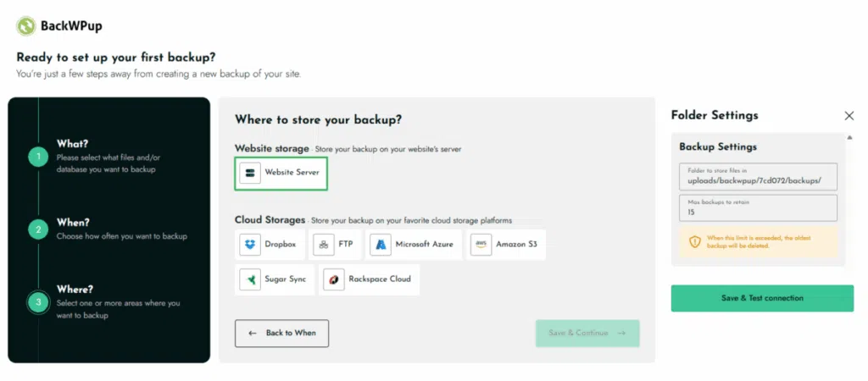
Task: Open the When? step heading
Action: [x=73, y=223]
